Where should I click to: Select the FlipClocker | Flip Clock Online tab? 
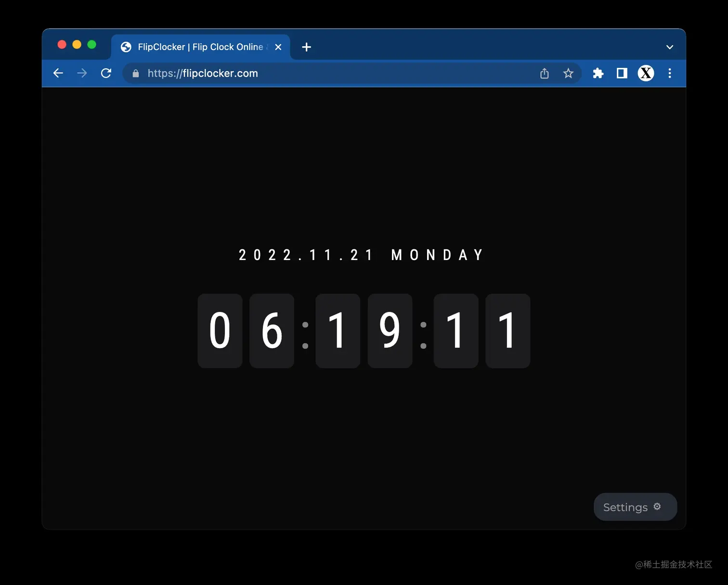201,47
